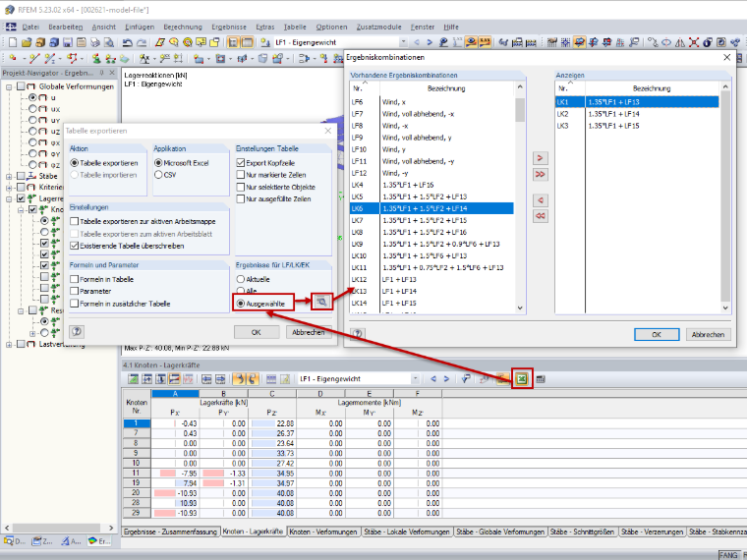This screenshot has width=747, height=560.
Task: Toggle the Export Kopfzeile checkbox
Action: point(241,163)
